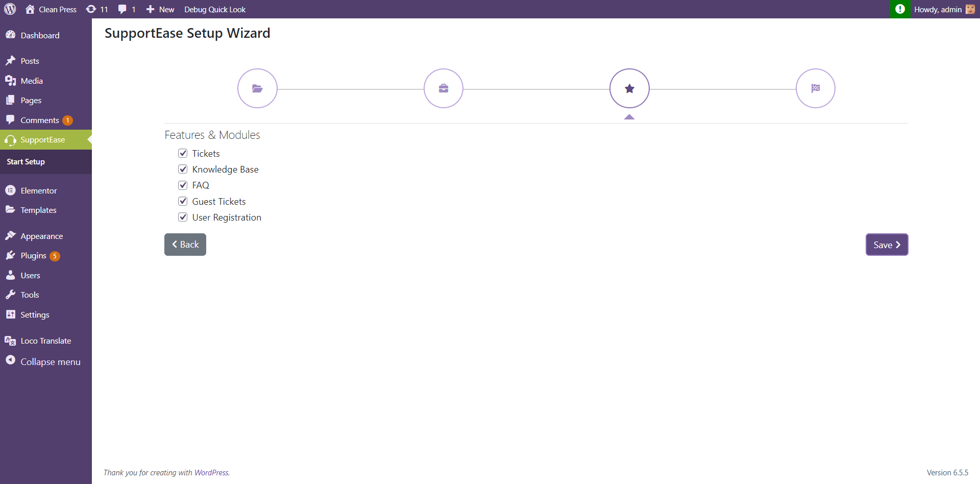Viewport: 980px width, 484px height.
Task: Toggle Guest Tickets checkbox
Action: pos(183,201)
